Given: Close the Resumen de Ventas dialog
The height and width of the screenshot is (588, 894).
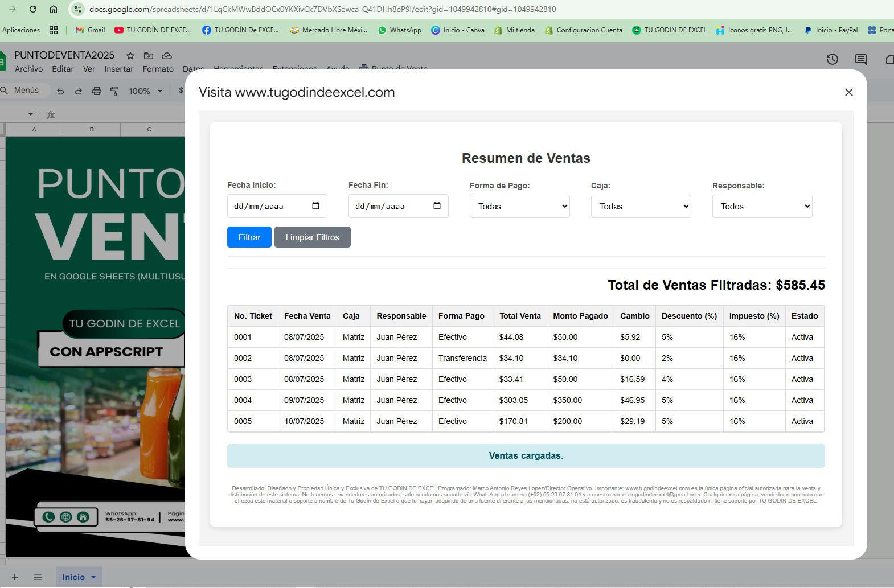Looking at the screenshot, I should (x=849, y=92).
